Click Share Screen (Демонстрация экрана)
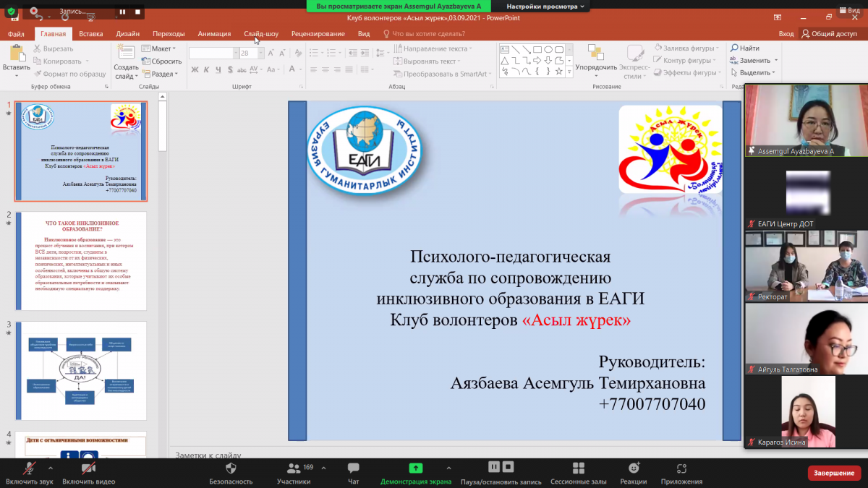This screenshot has width=868, height=488. [x=416, y=474]
